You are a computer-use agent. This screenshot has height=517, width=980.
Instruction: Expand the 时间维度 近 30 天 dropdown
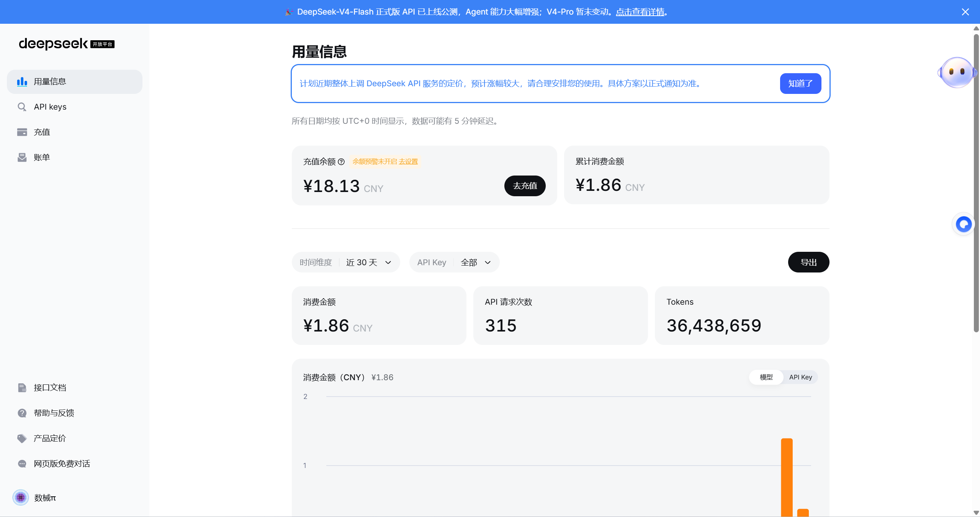point(346,263)
